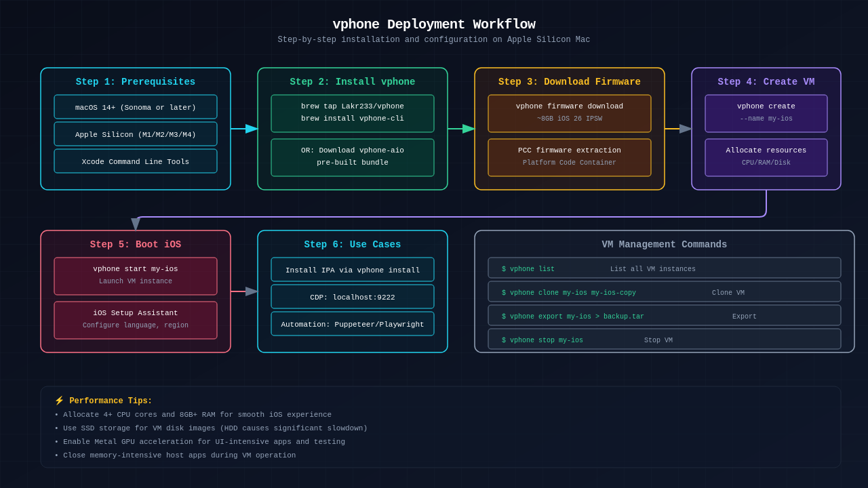Click the "Step 1: Prerequisites" heading

pos(136,82)
